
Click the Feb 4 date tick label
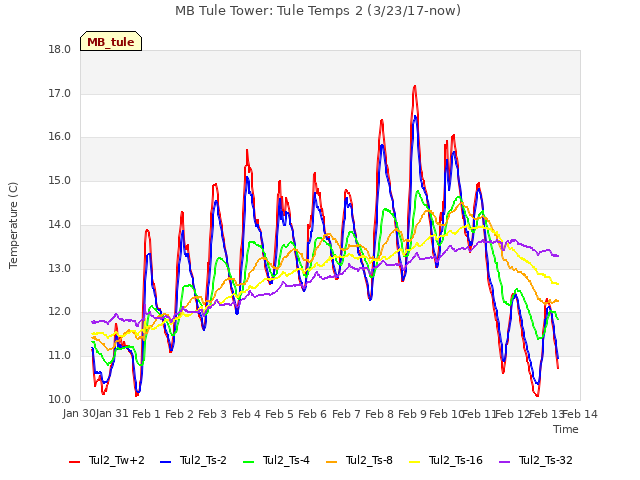point(246,414)
